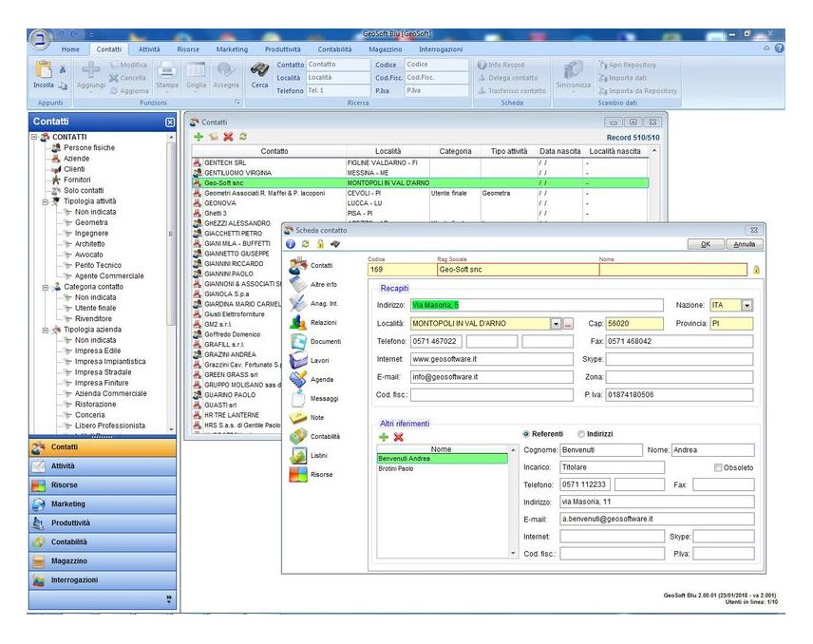The image size is (813, 644).
Task: Click the Sincronizza icon in ribbon
Action: pos(573,70)
